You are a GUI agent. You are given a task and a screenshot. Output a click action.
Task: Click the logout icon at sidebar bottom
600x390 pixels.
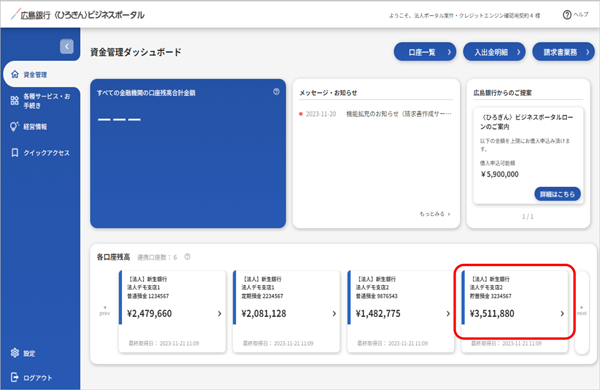click(15, 377)
